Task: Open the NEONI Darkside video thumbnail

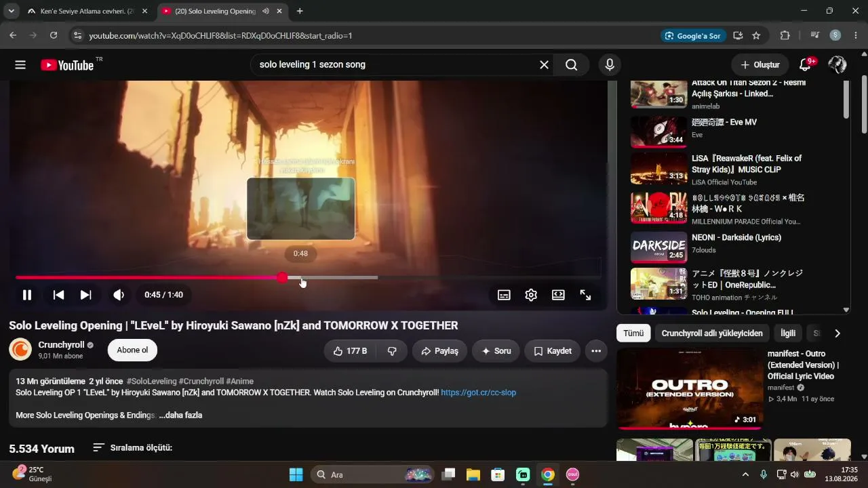Action: coord(658,247)
